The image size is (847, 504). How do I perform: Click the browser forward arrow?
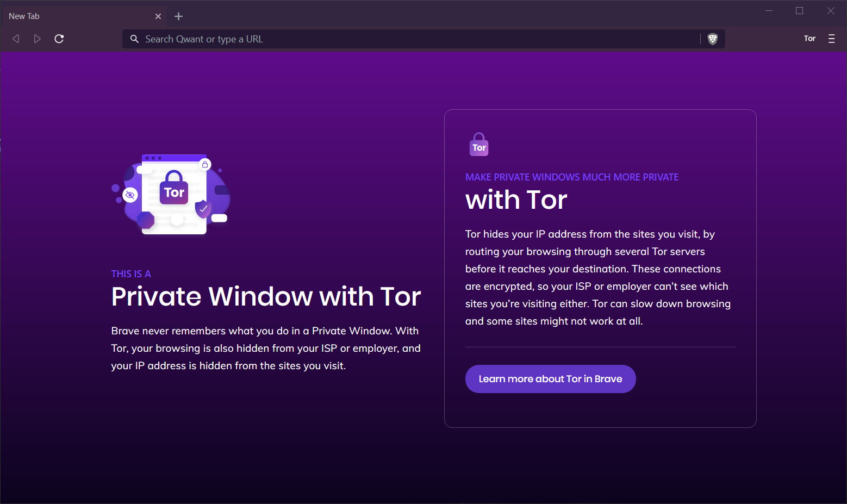point(37,39)
